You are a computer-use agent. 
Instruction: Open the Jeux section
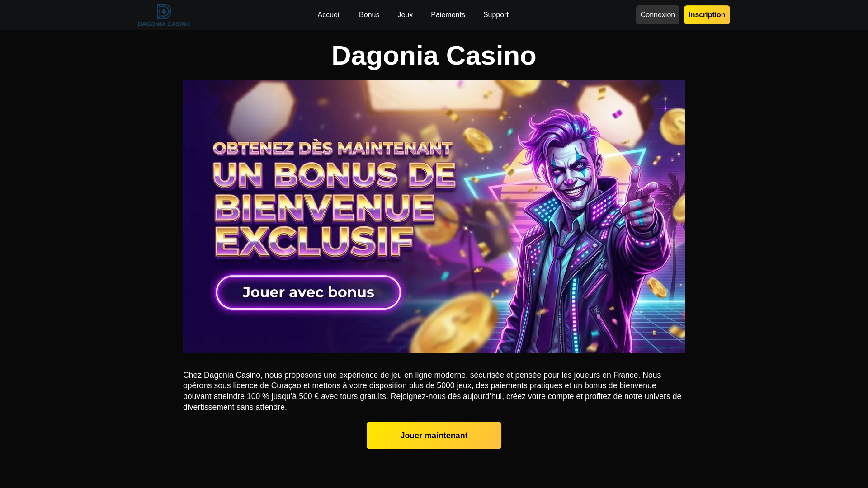(x=405, y=15)
